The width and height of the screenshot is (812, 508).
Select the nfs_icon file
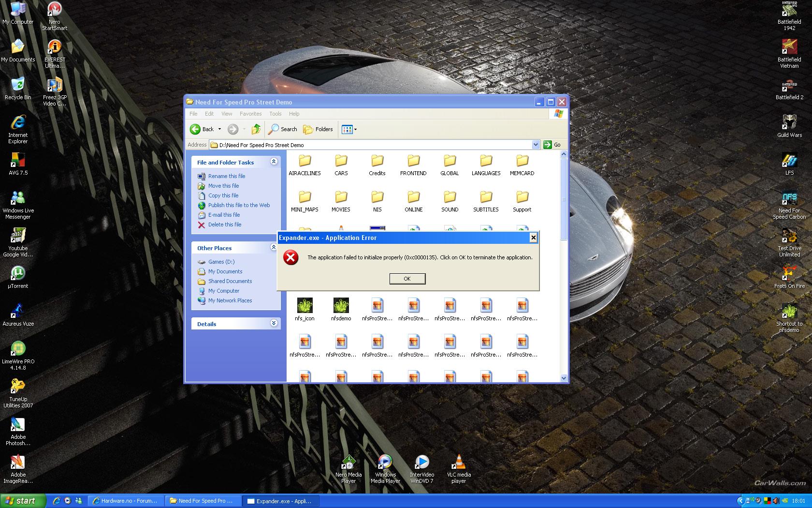pyautogui.click(x=304, y=310)
